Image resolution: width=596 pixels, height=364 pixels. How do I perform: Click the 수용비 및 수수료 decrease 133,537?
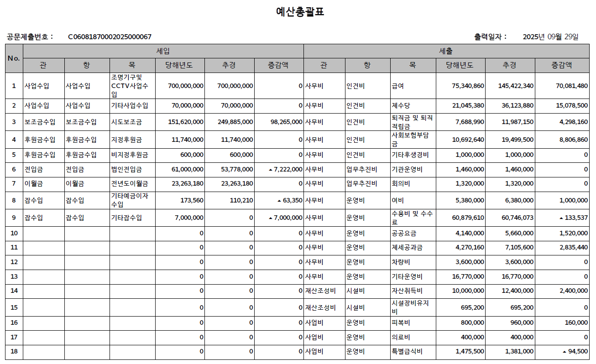[576, 218]
